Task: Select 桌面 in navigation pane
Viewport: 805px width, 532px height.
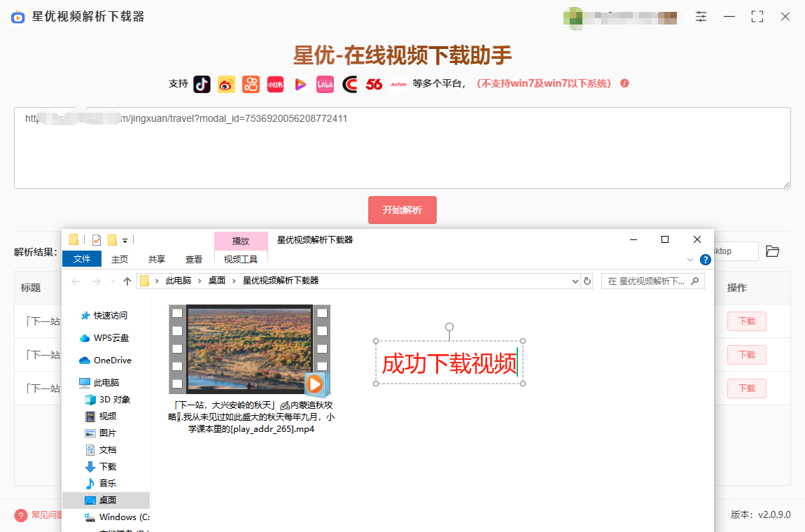Action: [106, 500]
